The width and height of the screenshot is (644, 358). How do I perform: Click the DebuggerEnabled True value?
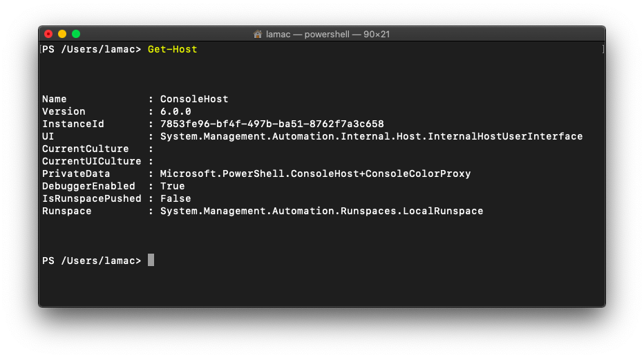click(173, 186)
